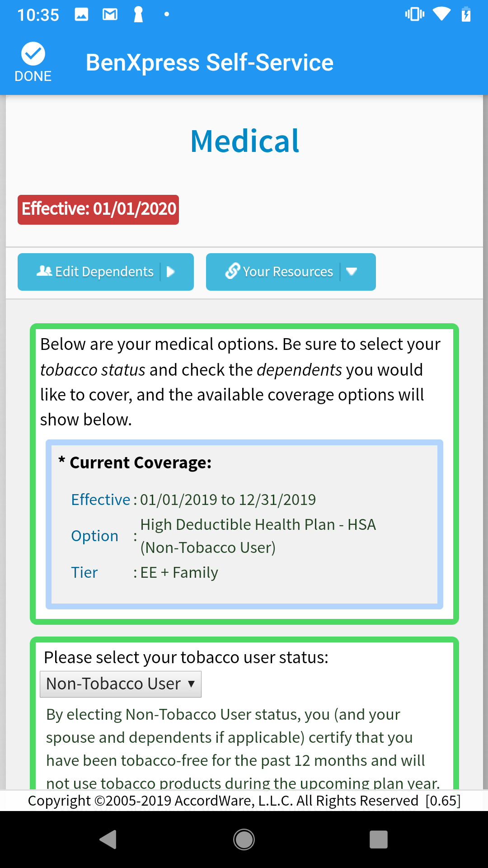Click the chain link icon on Your Resources

232,271
